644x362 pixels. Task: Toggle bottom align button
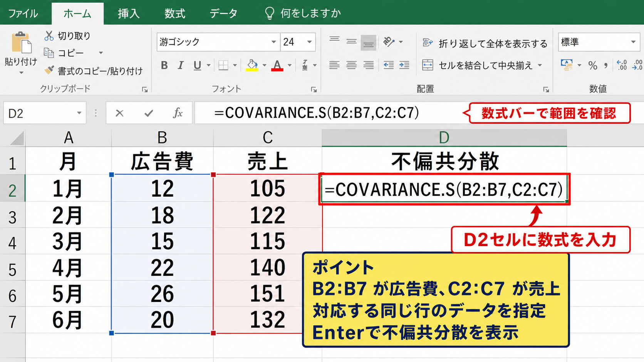pyautogui.click(x=368, y=43)
